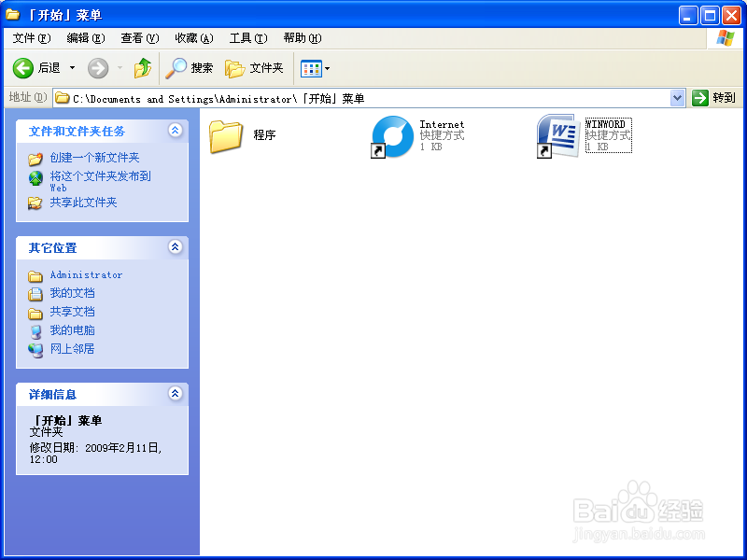The width and height of the screenshot is (747, 560).
Task: Maximize the Start Menu window
Action: point(710,15)
